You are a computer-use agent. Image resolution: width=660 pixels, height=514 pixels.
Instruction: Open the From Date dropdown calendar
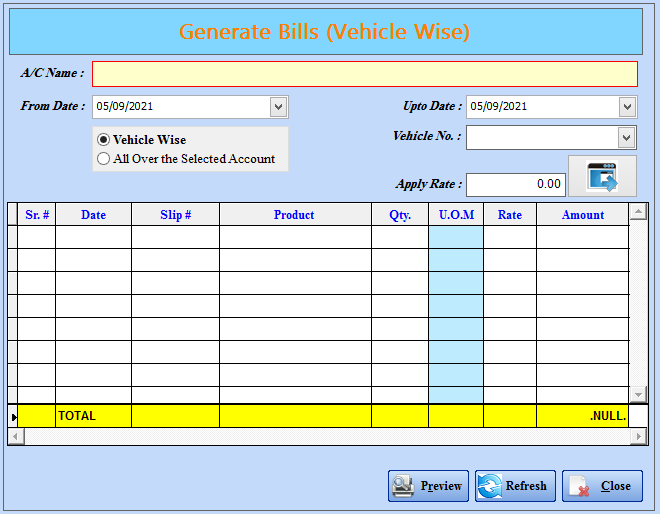click(278, 107)
